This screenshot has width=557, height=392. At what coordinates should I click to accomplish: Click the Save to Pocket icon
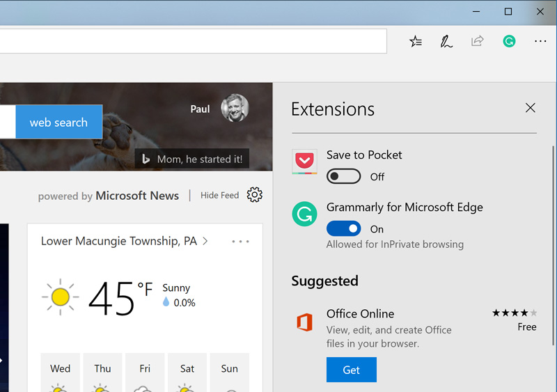(x=304, y=162)
